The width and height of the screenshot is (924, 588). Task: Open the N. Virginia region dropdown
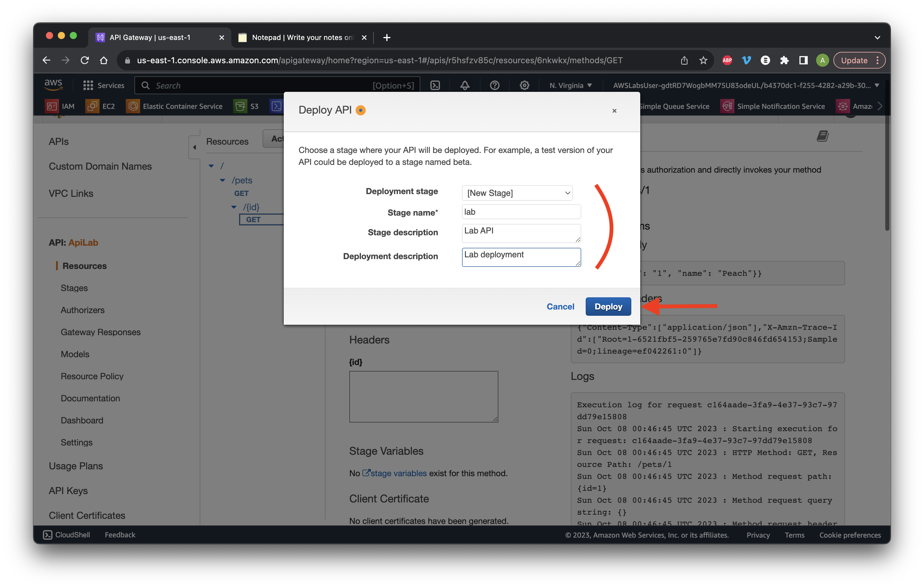click(570, 85)
